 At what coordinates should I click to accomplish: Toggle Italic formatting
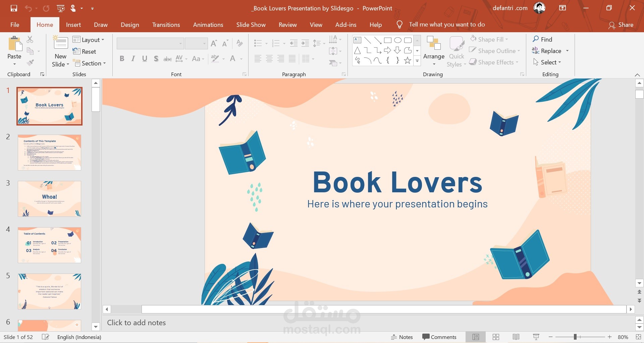[133, 59]
